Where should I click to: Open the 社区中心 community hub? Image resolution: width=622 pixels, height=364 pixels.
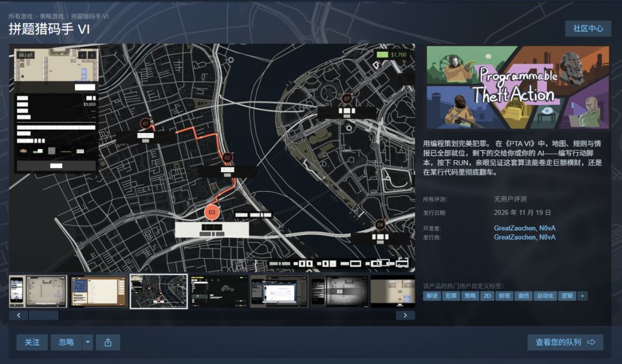pyautogui.click(x=588, y=29)
